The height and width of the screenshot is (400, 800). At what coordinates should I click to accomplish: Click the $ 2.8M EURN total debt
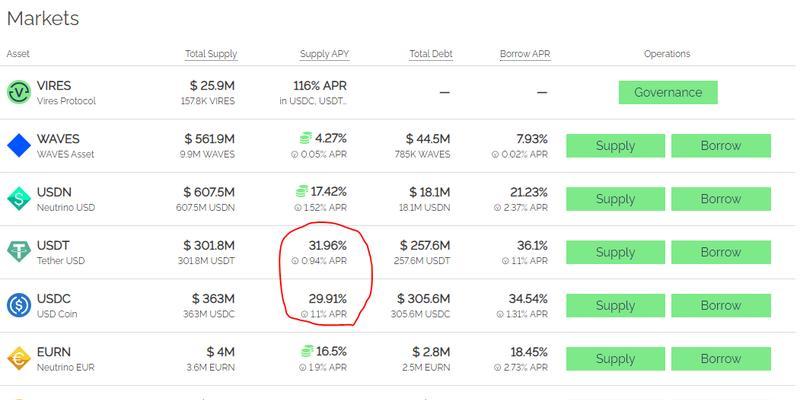pyautogui.click(x=431, y=352)
